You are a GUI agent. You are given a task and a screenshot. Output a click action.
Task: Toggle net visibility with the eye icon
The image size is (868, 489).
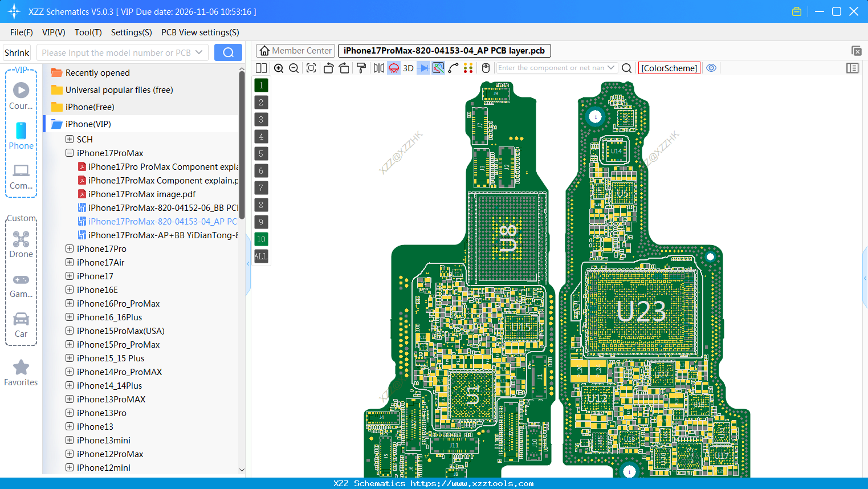click(711, 68)
